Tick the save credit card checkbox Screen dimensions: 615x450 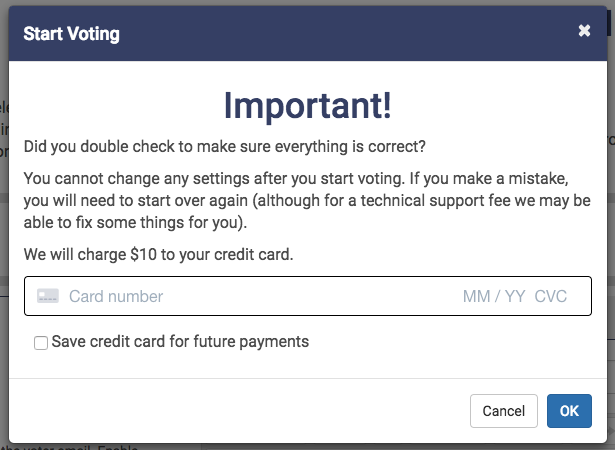pyautogui.click(x=41, y=343)
